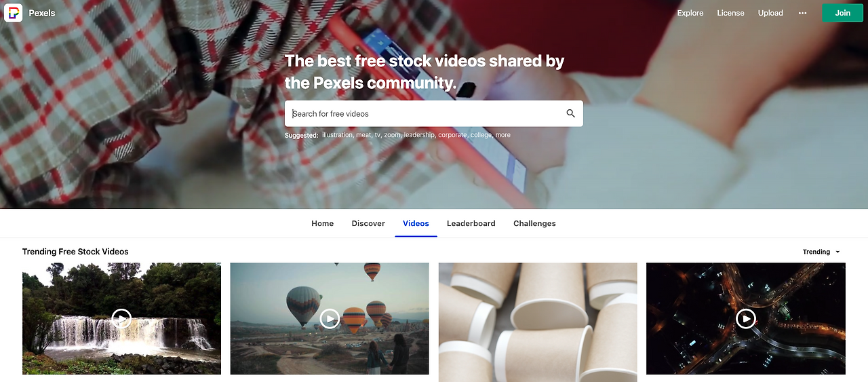Switch to the Discover tab
The width and height of the screenshot is (868, 382).
368,223
